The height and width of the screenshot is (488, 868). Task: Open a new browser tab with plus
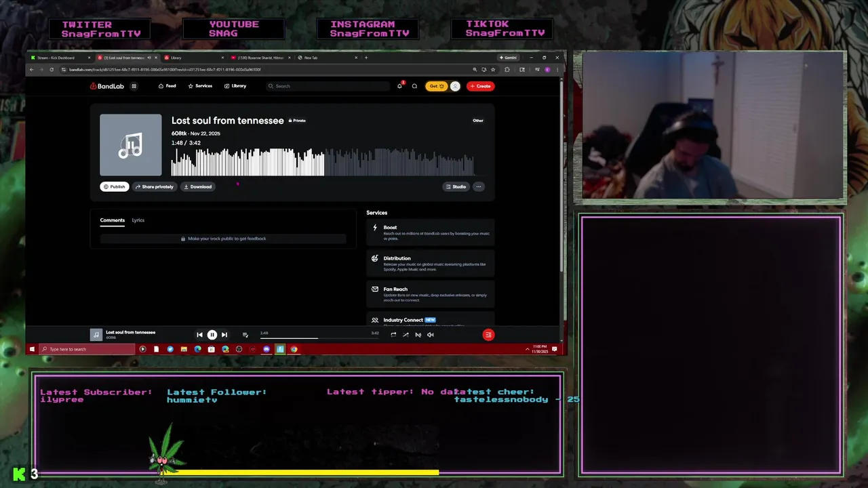point(366,58)
